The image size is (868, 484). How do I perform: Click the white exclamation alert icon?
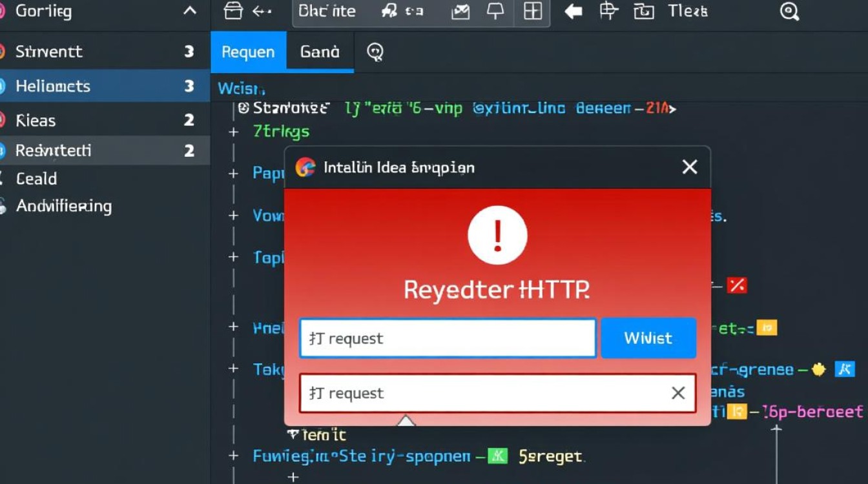point(497,236)
